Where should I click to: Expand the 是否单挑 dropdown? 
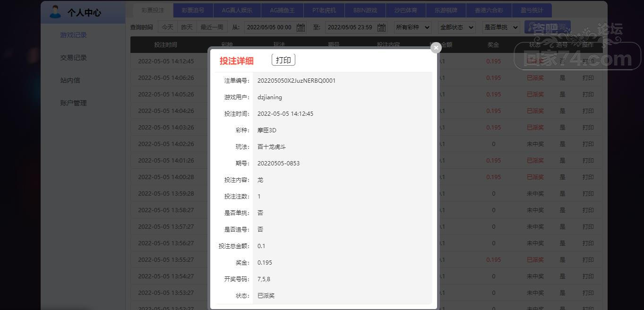(501, 27)
